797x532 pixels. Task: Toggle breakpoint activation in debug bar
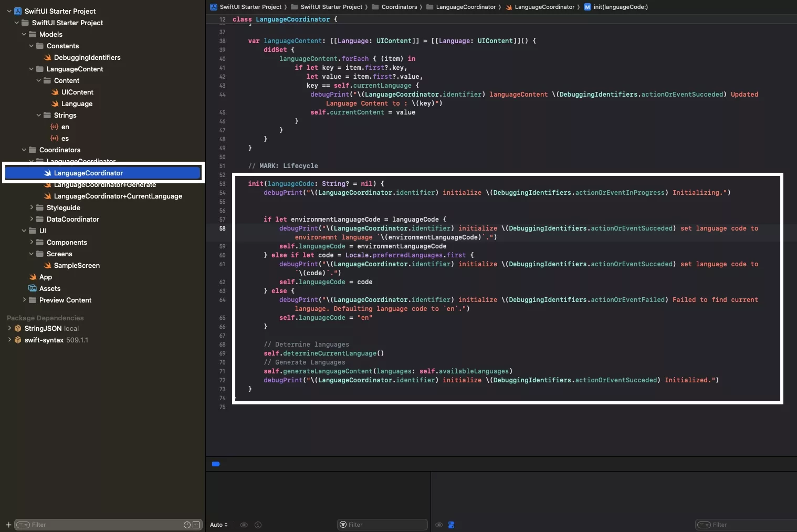point(216,464)
